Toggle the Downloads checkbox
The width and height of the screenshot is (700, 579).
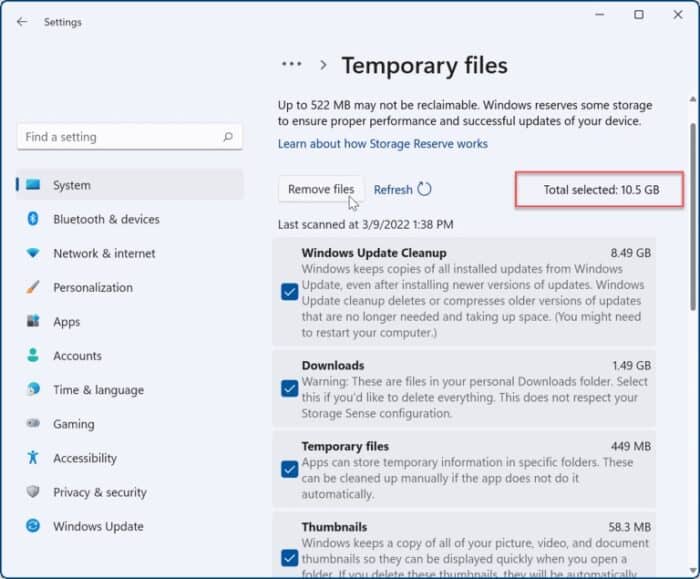pos(289,387)
